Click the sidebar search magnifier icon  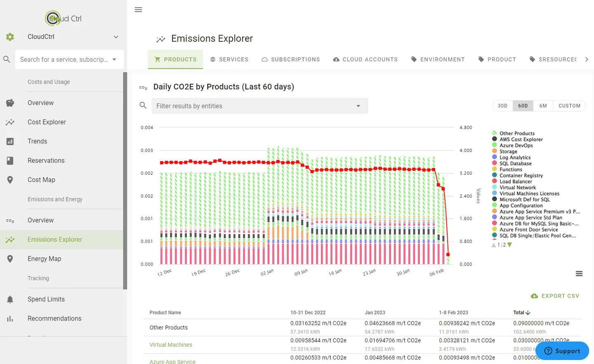[x=7, y=59]
